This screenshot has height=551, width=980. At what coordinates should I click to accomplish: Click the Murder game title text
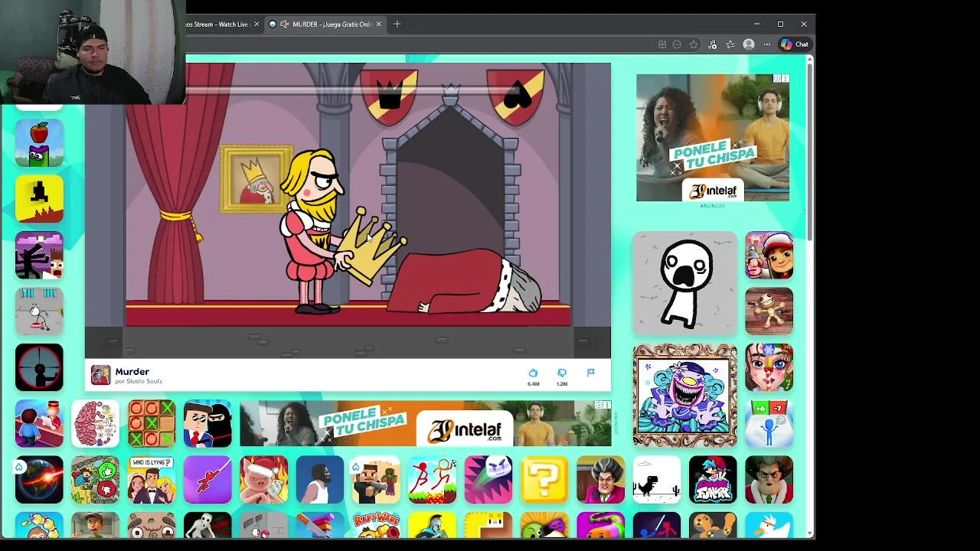132,371
